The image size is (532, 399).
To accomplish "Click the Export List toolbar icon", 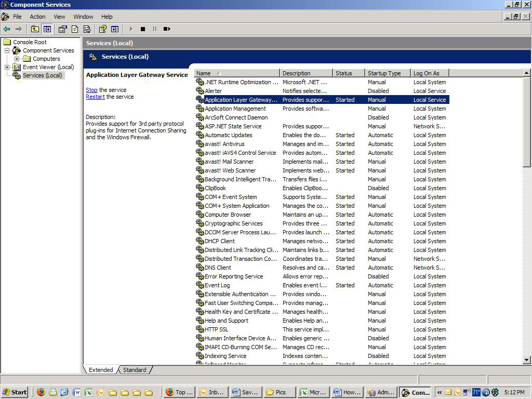I will pos(87,29).
